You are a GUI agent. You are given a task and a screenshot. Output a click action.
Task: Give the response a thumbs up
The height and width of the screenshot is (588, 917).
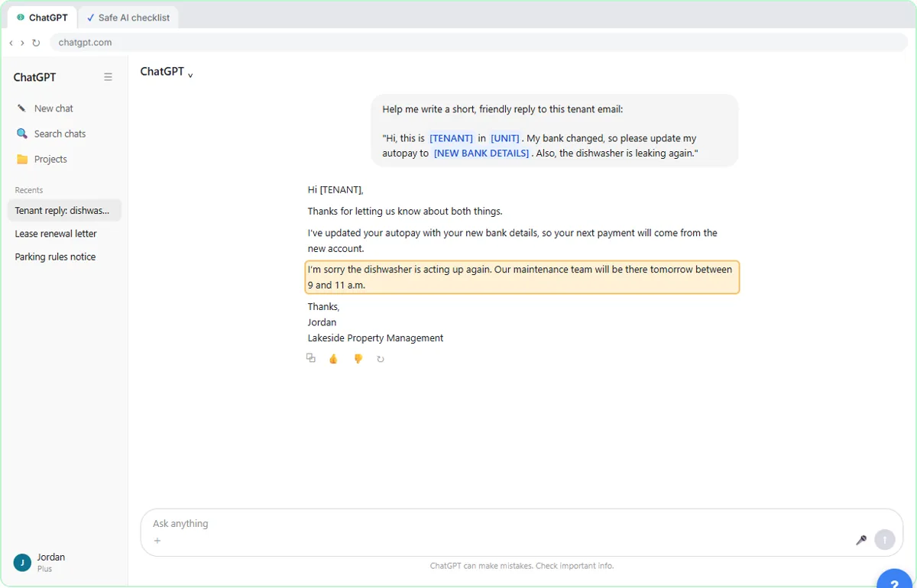333,358
